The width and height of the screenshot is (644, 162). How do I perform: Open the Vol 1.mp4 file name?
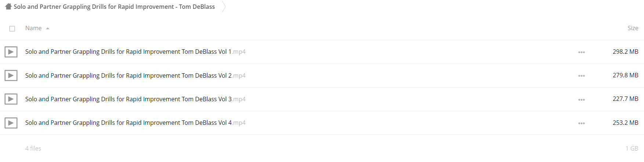[x=135, y=52]
